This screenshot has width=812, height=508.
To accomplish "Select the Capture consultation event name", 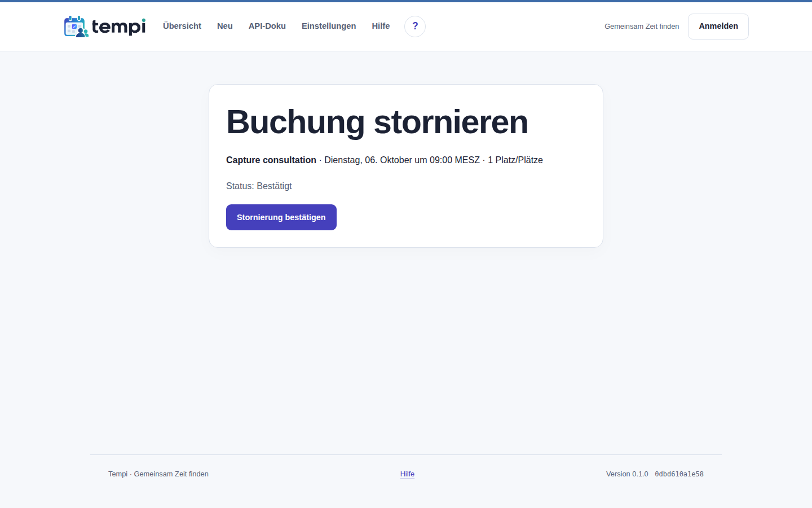I will [x=271, y=160].
